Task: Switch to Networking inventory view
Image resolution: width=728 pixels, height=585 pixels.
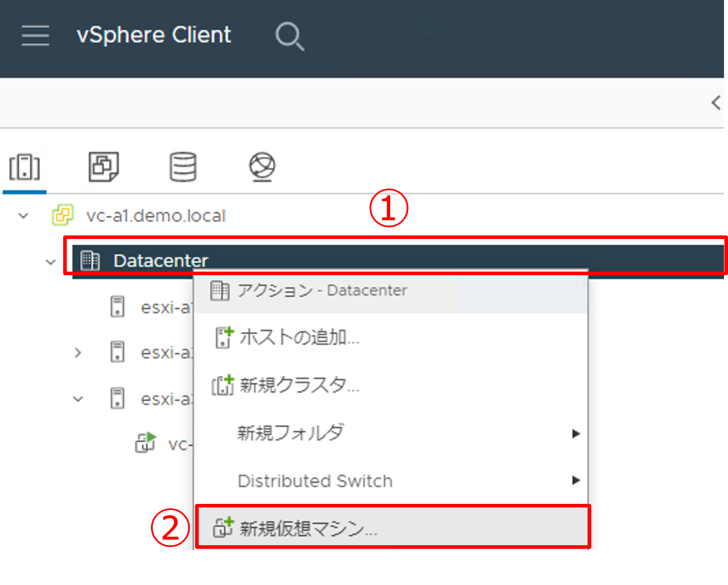Action: pyautogui.click(x=262, y=167)
